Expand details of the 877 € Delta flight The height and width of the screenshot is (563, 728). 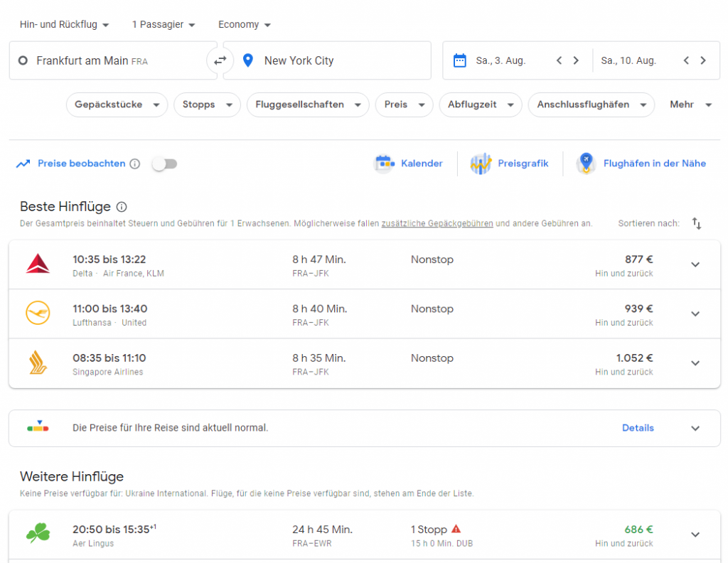tap(695, 264)
